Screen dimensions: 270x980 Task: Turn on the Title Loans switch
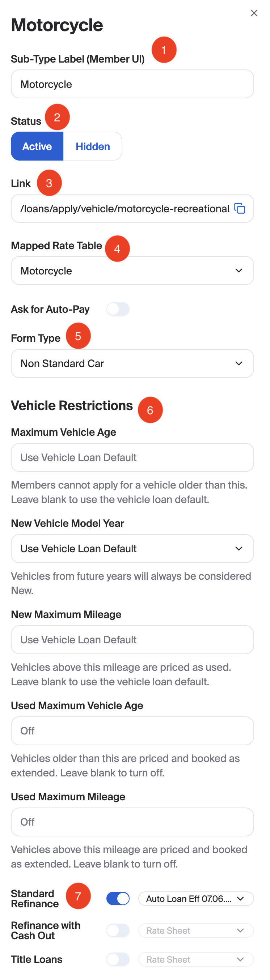118,959
